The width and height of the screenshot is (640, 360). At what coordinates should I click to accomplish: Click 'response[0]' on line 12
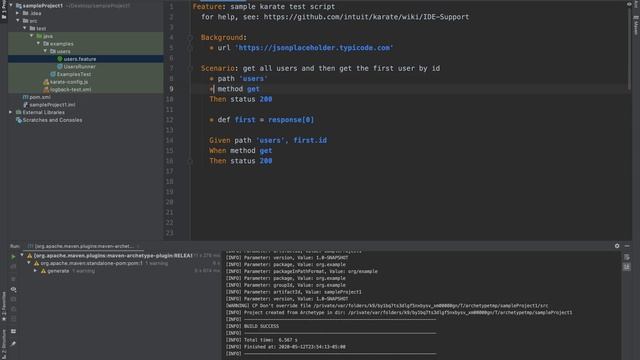291,120
